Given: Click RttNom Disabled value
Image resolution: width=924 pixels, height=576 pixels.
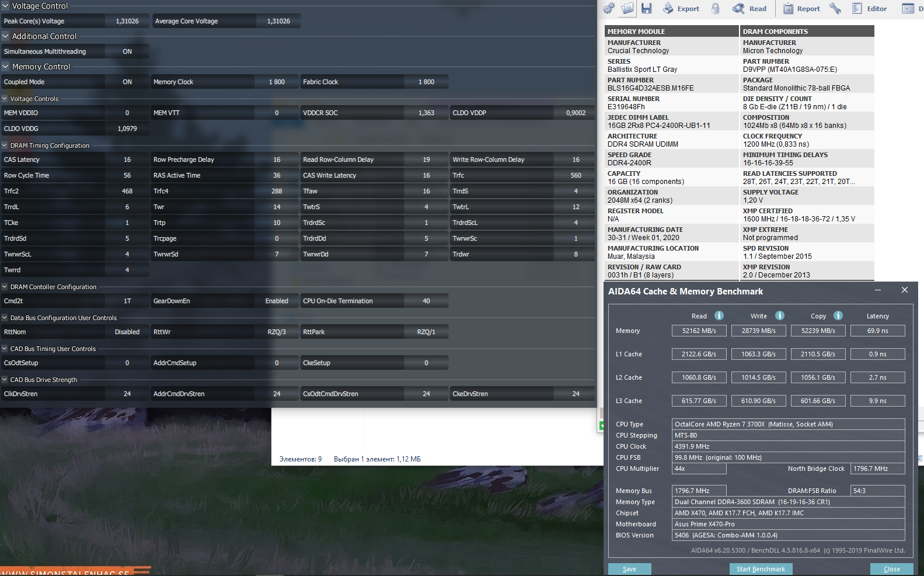Looking at the screenshot, I should pyautogui.click(x=127, y=332).
